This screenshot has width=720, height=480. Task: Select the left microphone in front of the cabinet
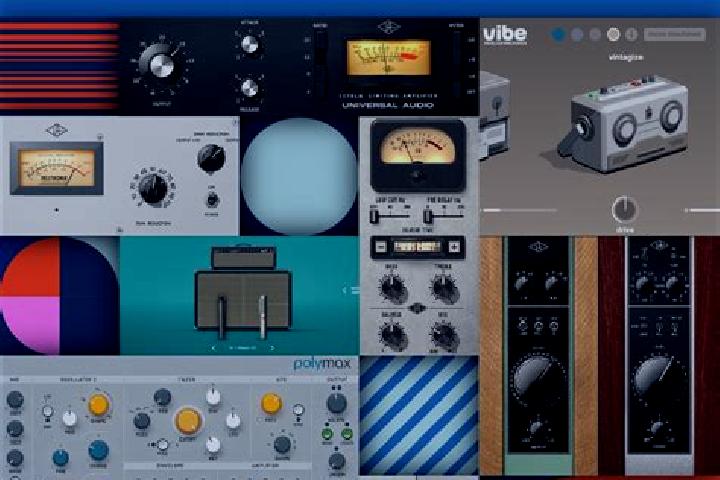pos(222,317)
